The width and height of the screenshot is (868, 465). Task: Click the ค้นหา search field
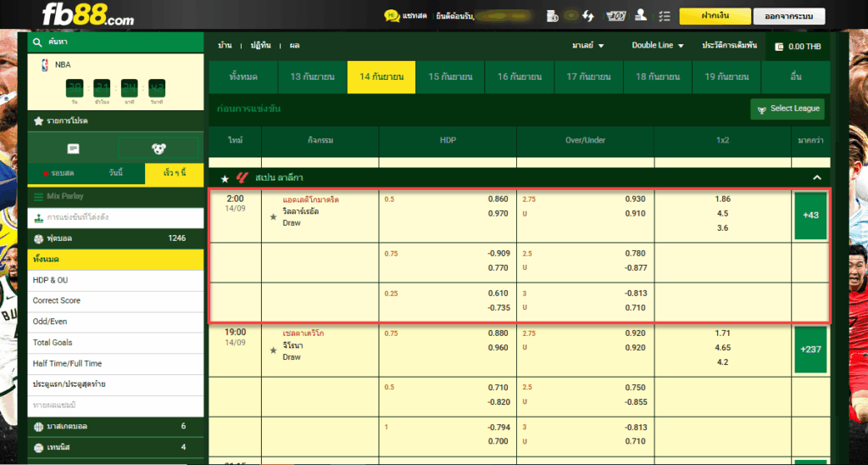[115, 42]
